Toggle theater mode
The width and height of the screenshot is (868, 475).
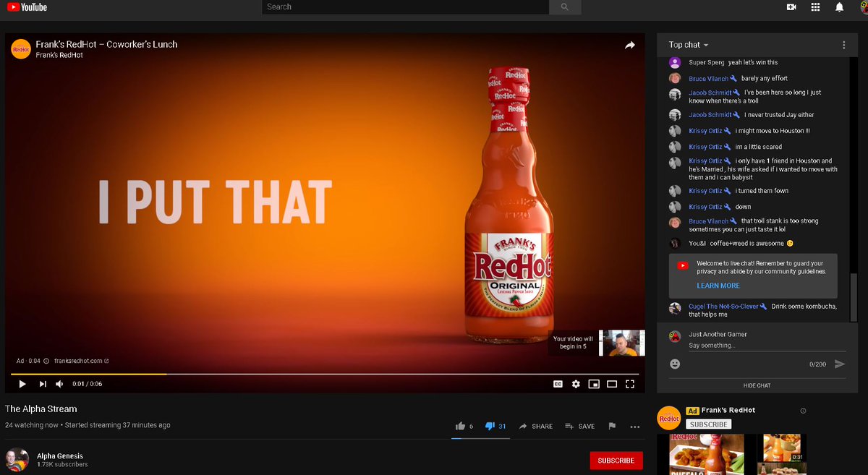pyautogui.click(x=612, y=384)
